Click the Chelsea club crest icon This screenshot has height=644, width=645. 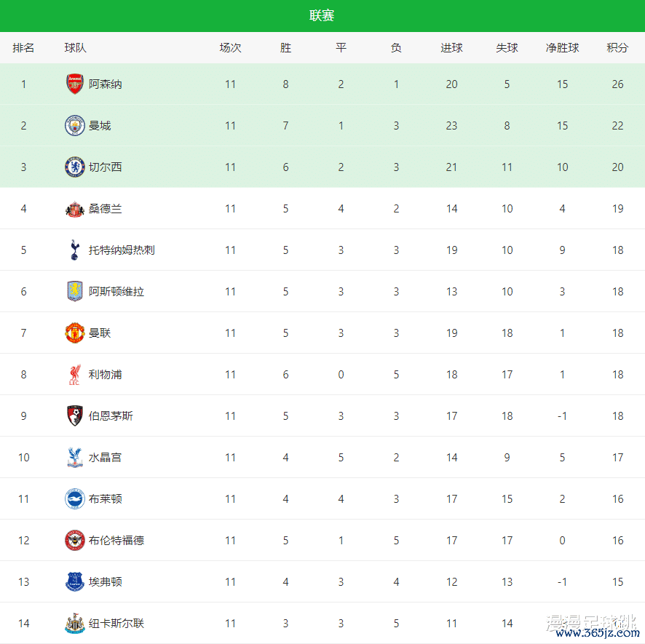click(75, 167)
